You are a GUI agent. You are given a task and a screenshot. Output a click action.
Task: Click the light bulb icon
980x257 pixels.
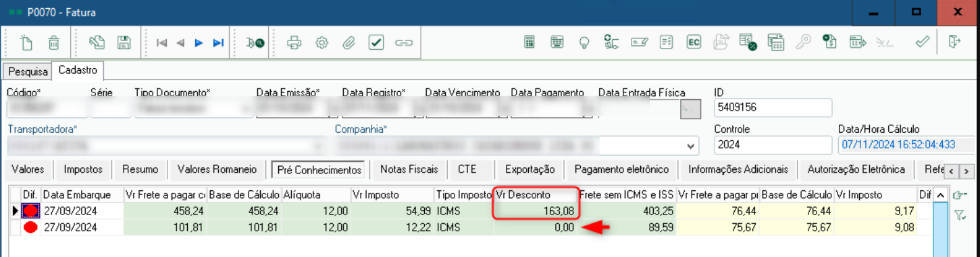(584, 42)
